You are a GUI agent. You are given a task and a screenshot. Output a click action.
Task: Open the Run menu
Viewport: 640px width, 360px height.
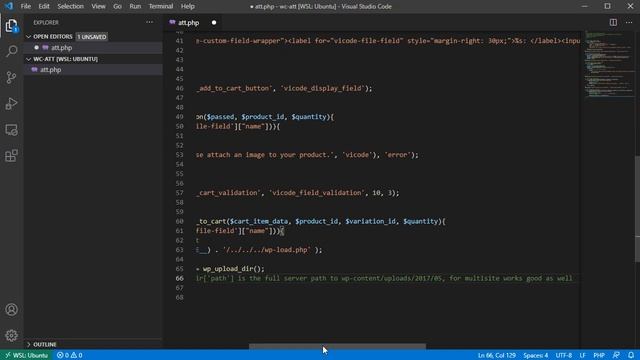tap(135, 6)
